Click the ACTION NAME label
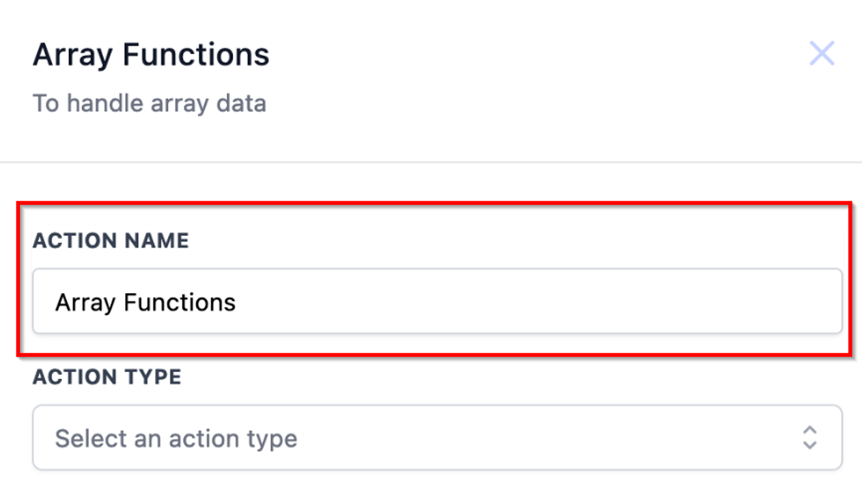 pos(111,241)
